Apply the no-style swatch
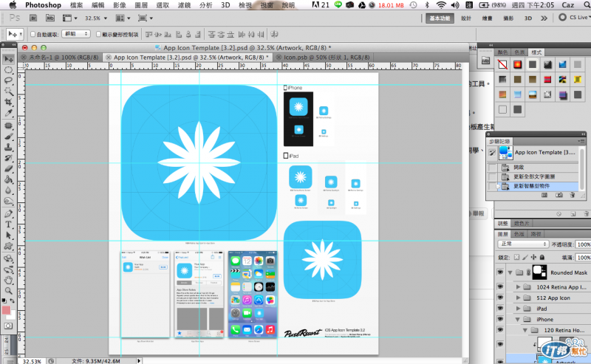591x364 pixels. [502, 64]
